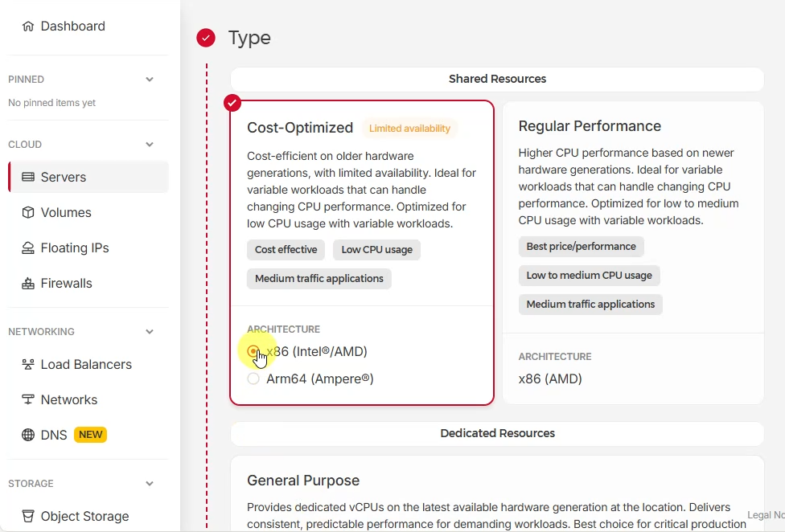This screenshot has width=785, height=532.
Task: Click the Firewalls icon
Action: point(28,284)
